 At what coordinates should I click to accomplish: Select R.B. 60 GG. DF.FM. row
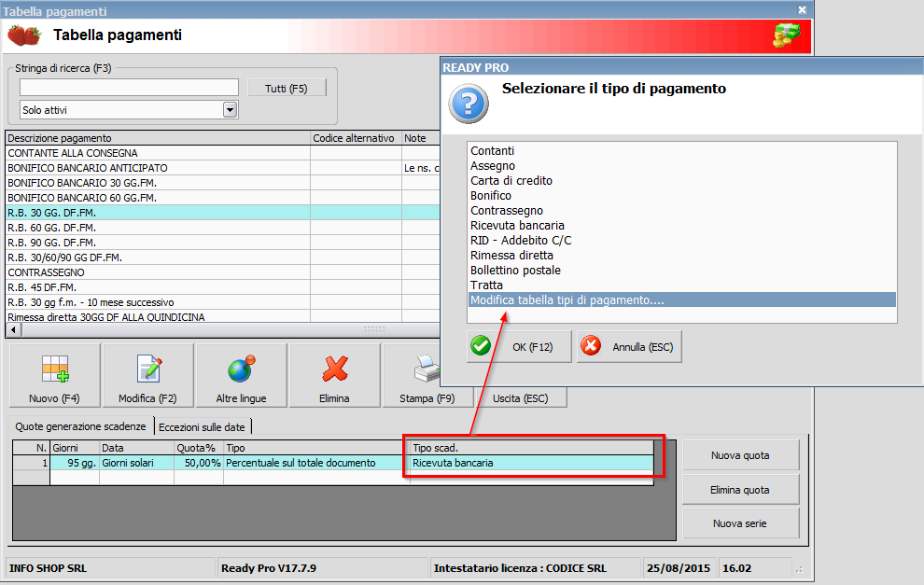coord(223,228)
